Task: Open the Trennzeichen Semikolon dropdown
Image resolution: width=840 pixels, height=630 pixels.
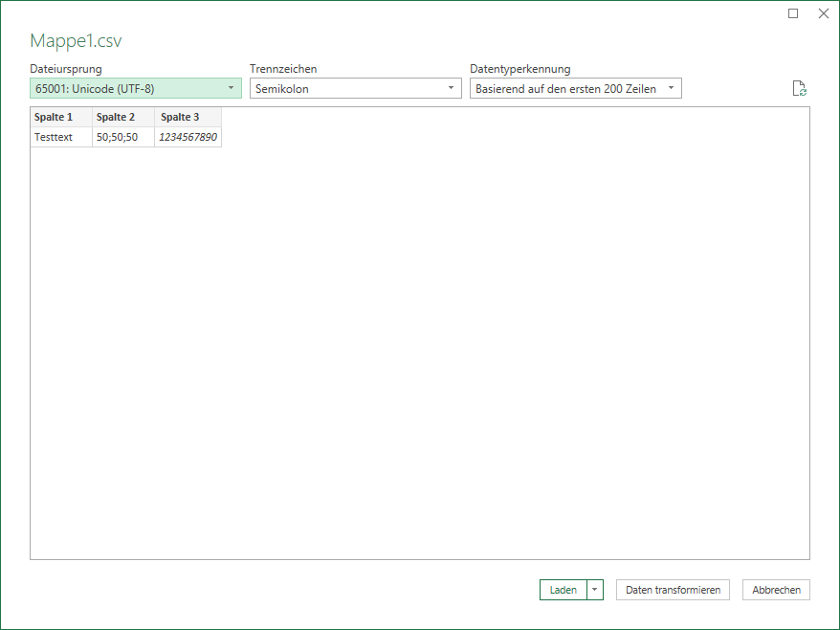Action: [x=355, y=88]
